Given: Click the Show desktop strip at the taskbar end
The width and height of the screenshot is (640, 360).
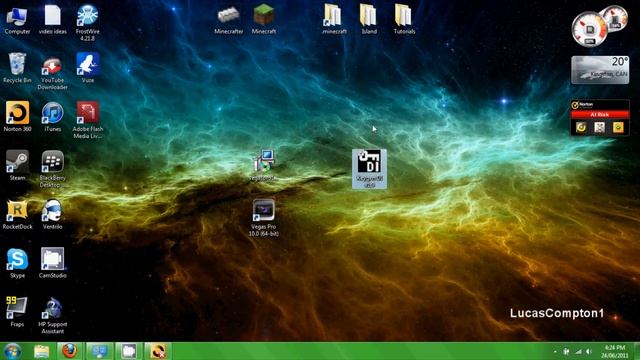Looking at the screenshot, I should (x=636, y=351).
